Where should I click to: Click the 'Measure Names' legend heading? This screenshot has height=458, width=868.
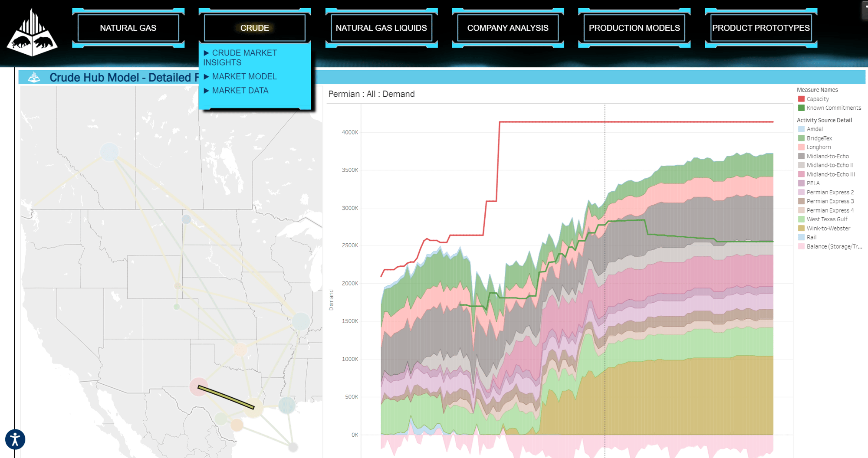(x=817, y=90)
